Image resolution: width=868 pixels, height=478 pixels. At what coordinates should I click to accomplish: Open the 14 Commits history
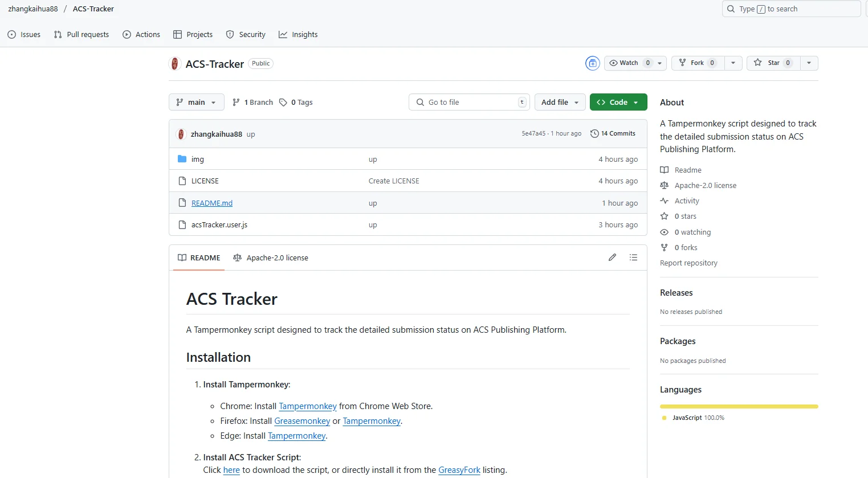(x=613, y=133)
